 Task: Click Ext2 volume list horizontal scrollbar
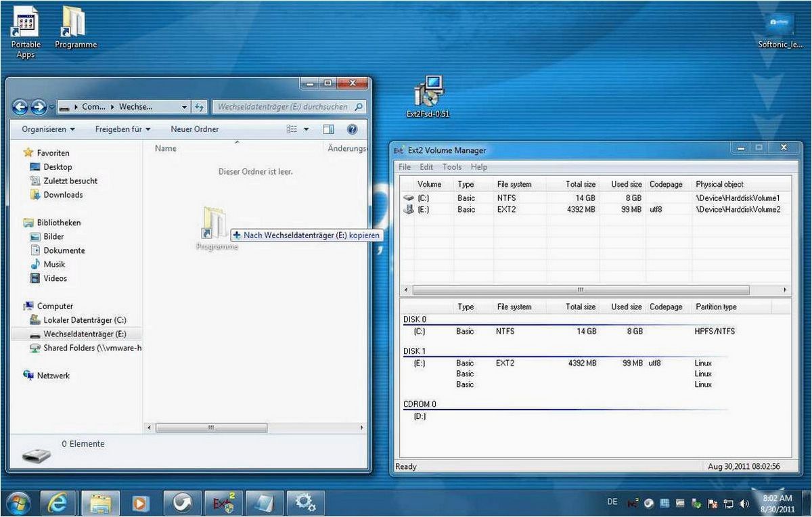click(581, 290)
